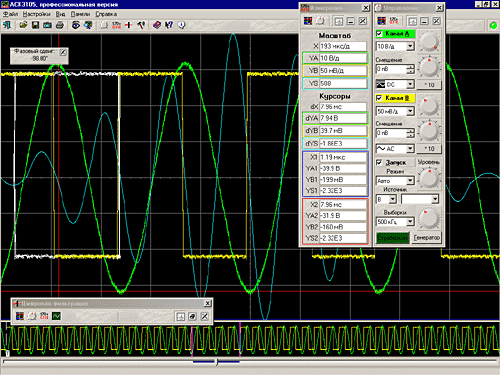Click the red cross cursors toolbar icon
This screenshot has width=500, height=375.
[x=129, y=25]
